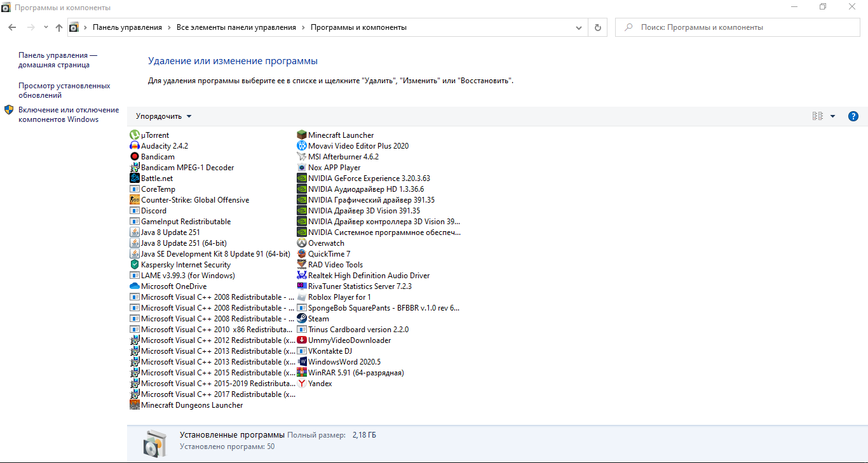Click the Microsoft OneDrive cloud icon
This screenshot has height=463, width=868.
134,286
